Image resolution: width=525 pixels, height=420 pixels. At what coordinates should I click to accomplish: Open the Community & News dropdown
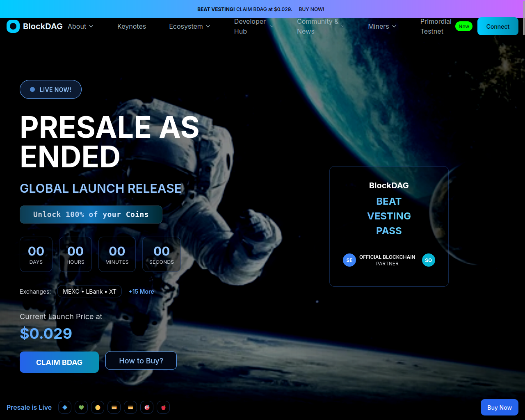(x=321, y=26)
